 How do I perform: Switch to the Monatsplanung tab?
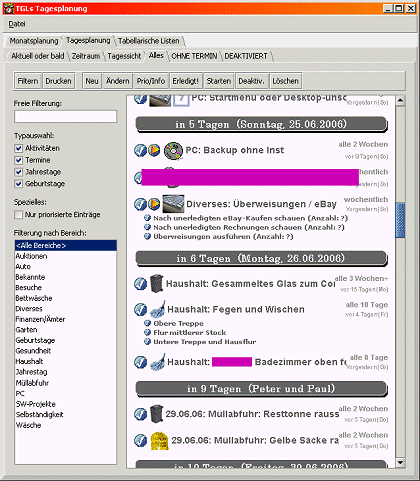click(34, 41)
